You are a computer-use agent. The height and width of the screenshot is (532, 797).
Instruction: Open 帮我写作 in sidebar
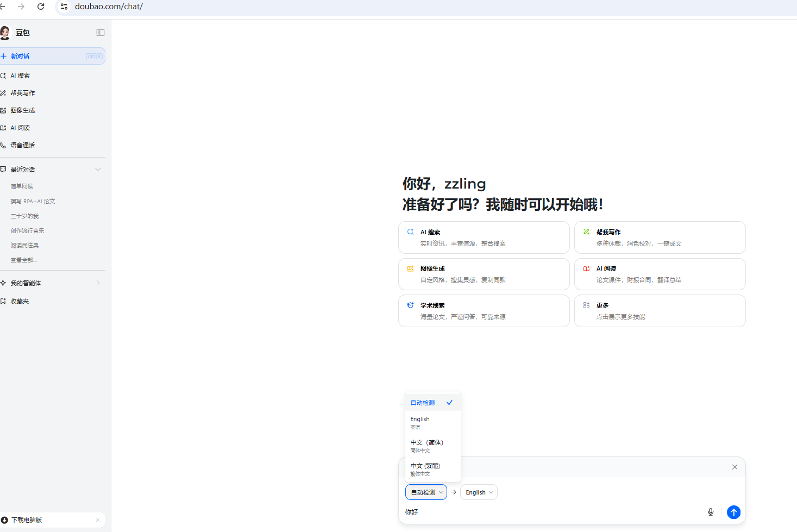52,93
